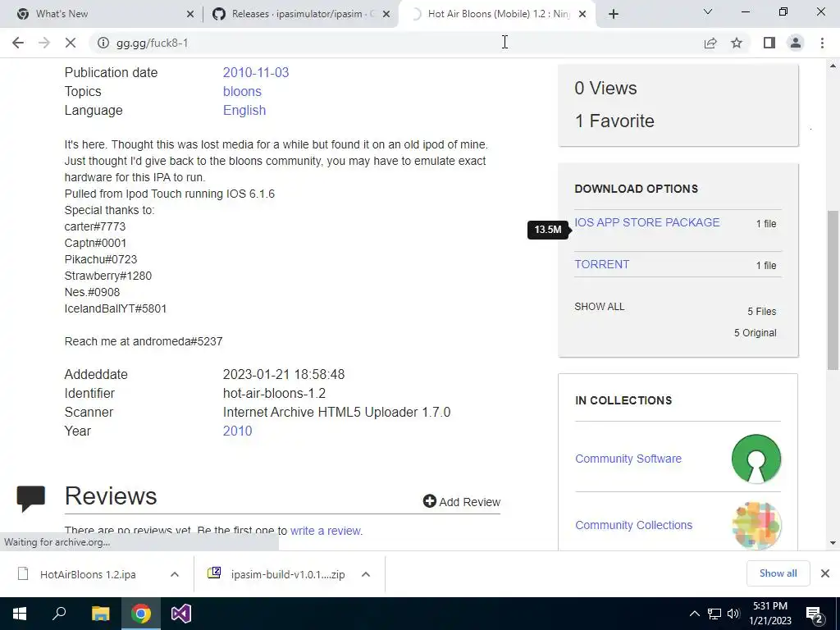Open tab search chevron
Image resolution: width=840 pixels, height=630 pixels.
tap(708, 11)
